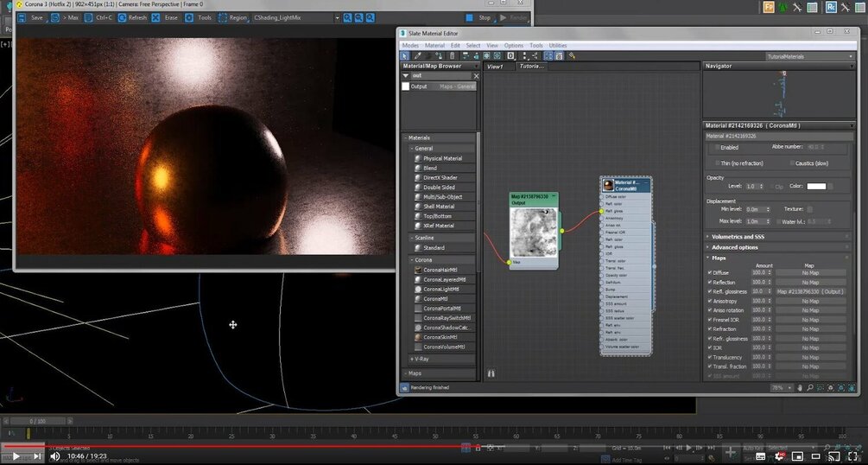Screen dimensions: 868x465
Task: Enable Caustics (slow) checkbox
Action: point(792,163)
